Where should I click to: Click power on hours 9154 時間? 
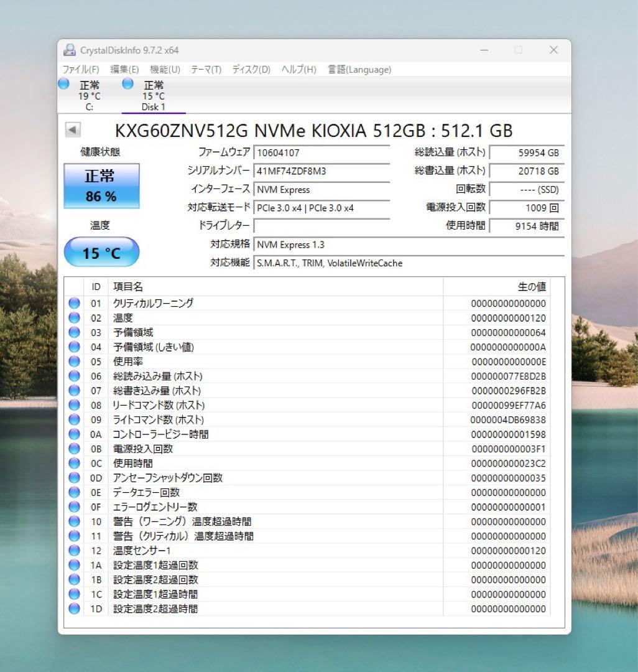[527, 226]
